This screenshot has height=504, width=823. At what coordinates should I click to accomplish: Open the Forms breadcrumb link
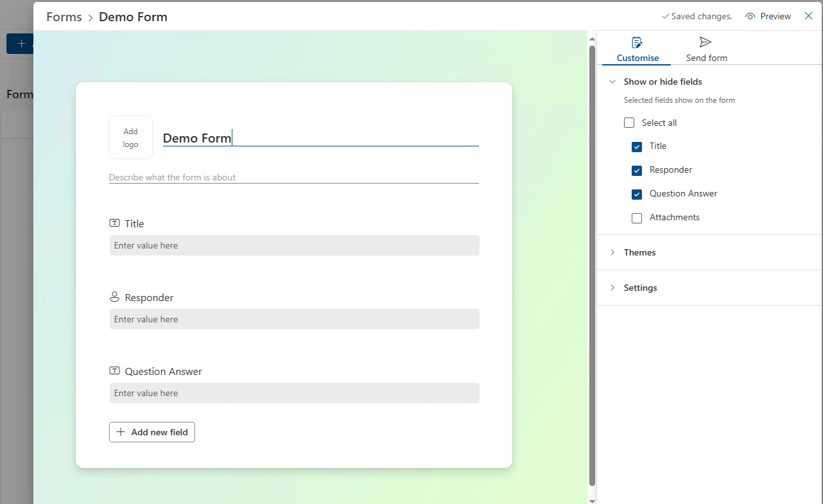(x=64, y=16)
